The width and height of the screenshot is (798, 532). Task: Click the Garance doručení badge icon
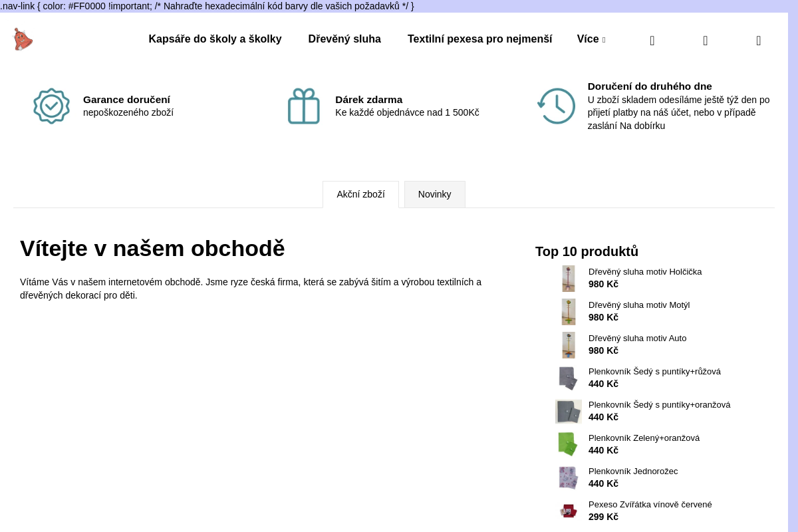tap(51, 106)
